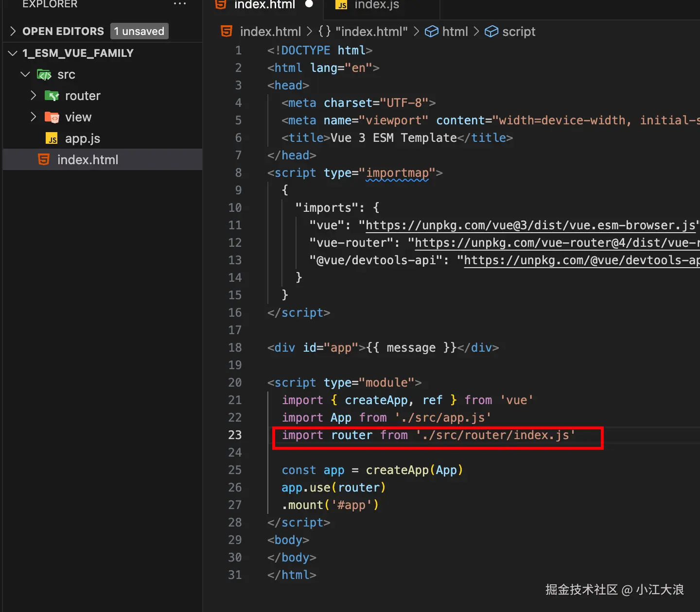Click the script breadcrumb segment
This screenshot has height=612, width=700.
[x=519, y=32]
